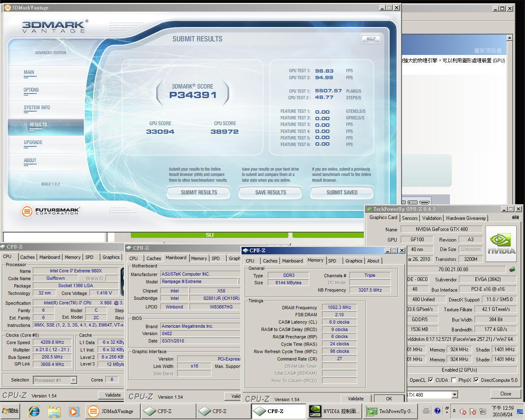Open Windows Explorer folder taskbar icon

click(x=54, y=411)
